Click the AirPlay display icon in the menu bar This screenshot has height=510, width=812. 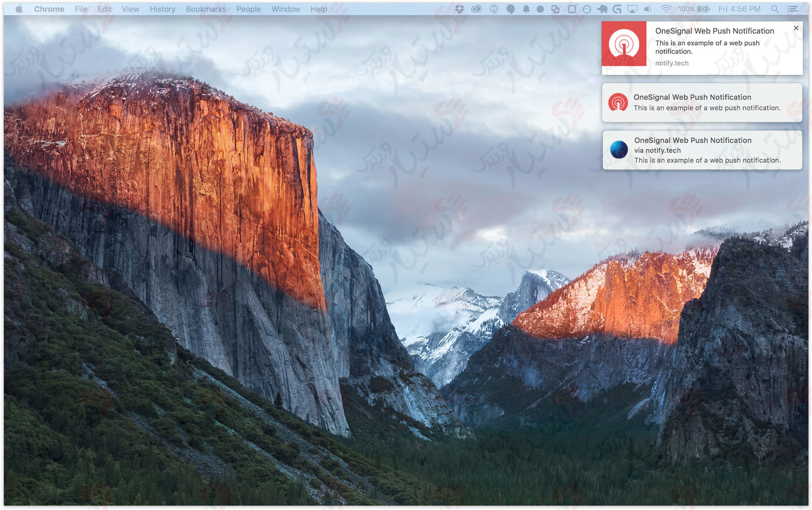[x=633, y=8]
